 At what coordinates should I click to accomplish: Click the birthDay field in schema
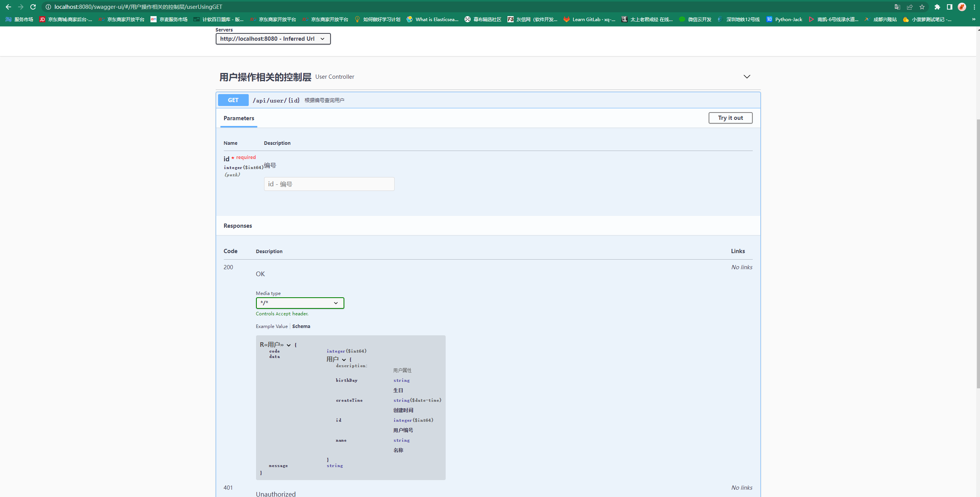click(x=346, y=380)
